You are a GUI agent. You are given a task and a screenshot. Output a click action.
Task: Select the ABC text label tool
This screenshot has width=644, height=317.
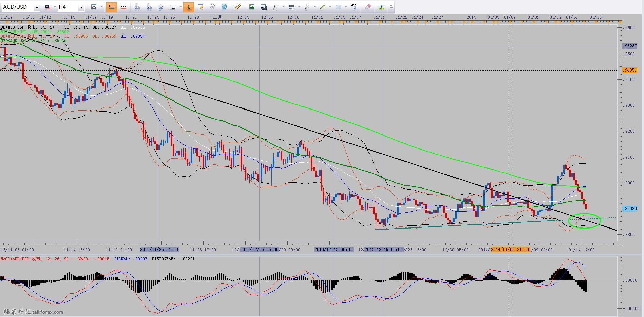tap(354, 7)
